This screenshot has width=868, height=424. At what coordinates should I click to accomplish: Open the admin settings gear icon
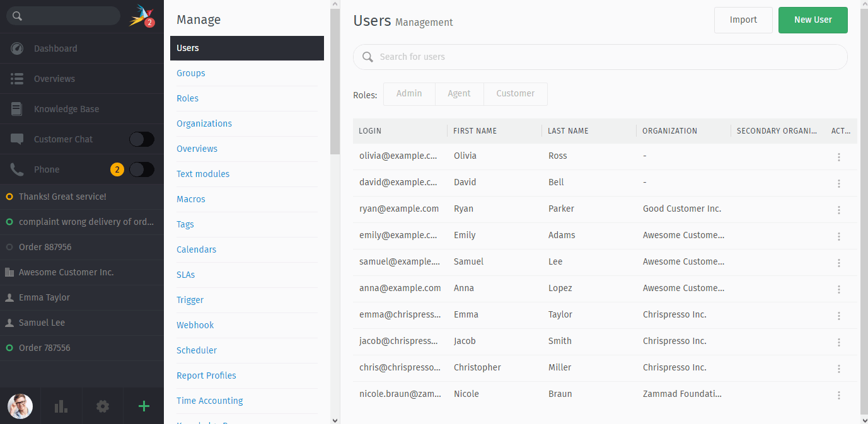coord(103,406)
